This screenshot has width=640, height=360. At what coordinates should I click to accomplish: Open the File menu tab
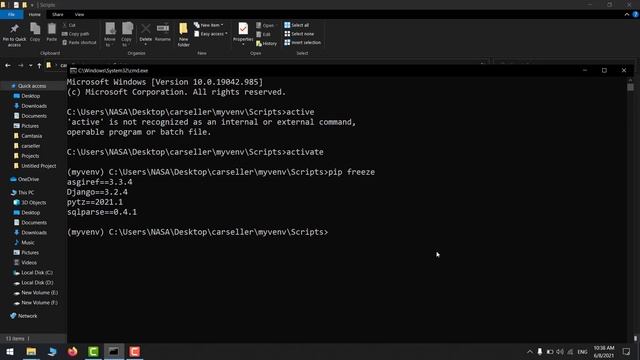[x=11, y=15]
